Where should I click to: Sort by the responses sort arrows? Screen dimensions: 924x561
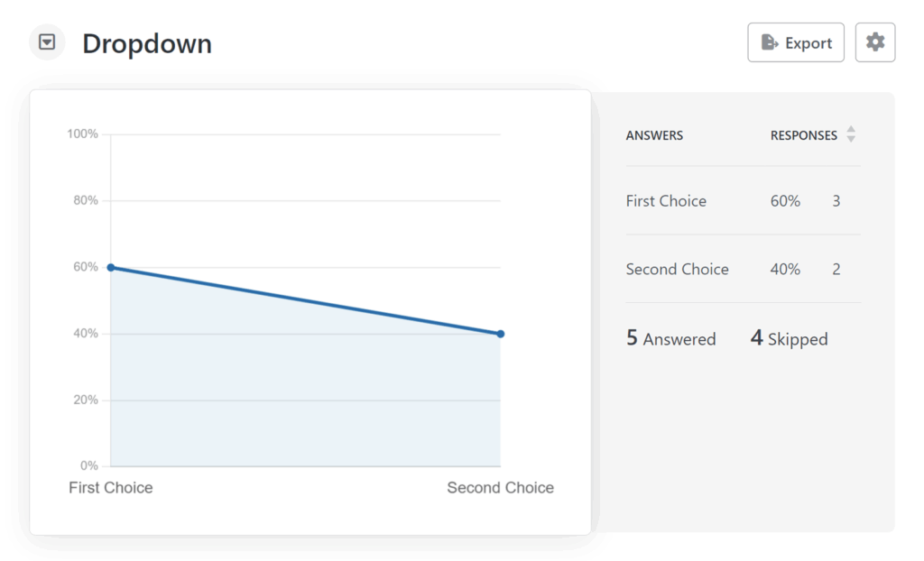click(x=850, y=135)
